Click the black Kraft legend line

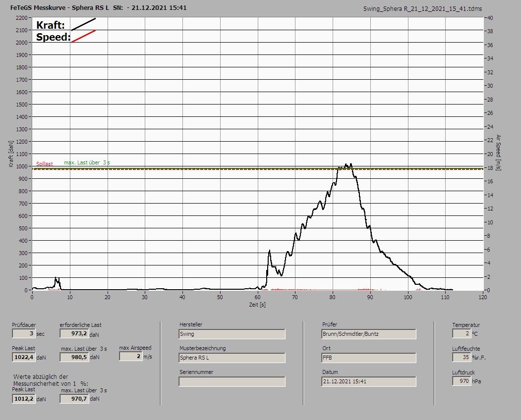[x=84, y=24]
